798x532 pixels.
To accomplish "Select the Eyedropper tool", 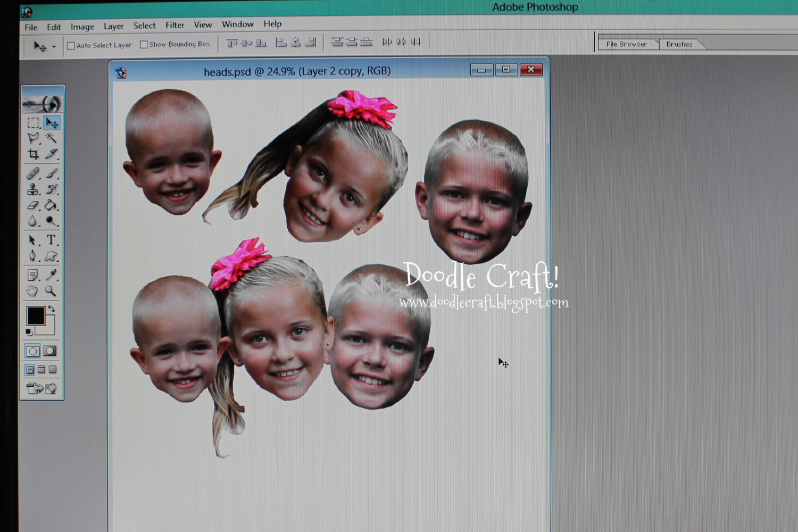I will [51, 275].
